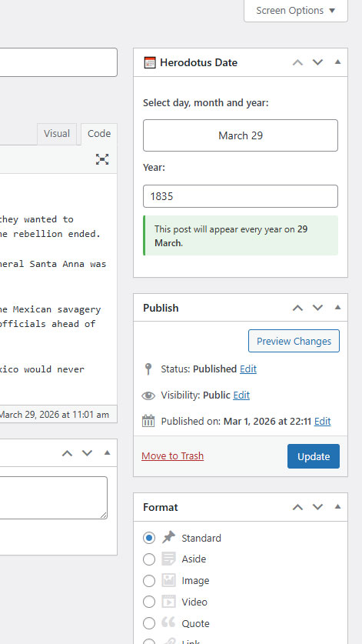Viewport: 362px width, 644px height.
Task: Switch to the Visual editor tab
Action: (x=57, y=134)
